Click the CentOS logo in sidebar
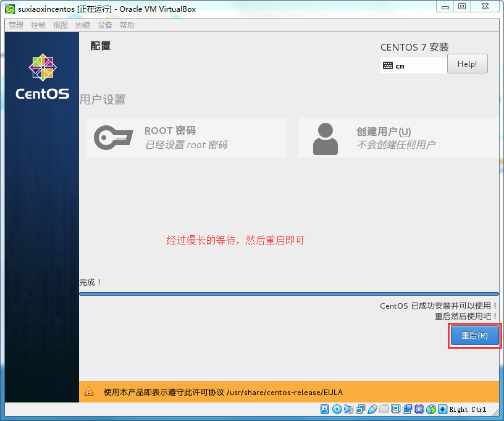Image resolution: width=504 pixels, height=421 pixels. point(43,77)
